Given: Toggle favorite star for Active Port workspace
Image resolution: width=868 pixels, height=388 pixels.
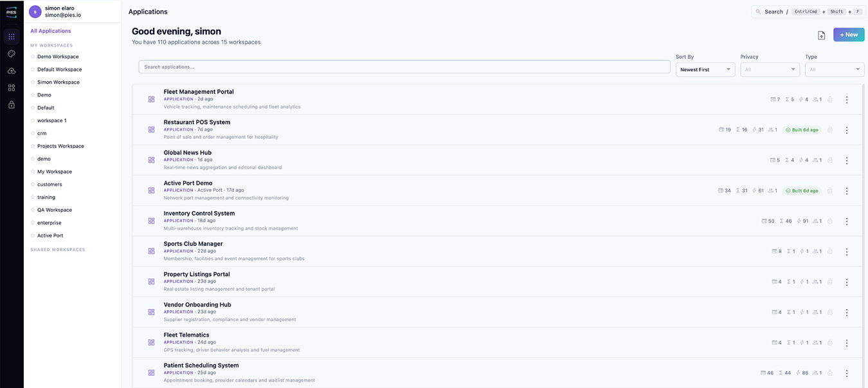Looking at the screenshot, I should pos(33,236).
